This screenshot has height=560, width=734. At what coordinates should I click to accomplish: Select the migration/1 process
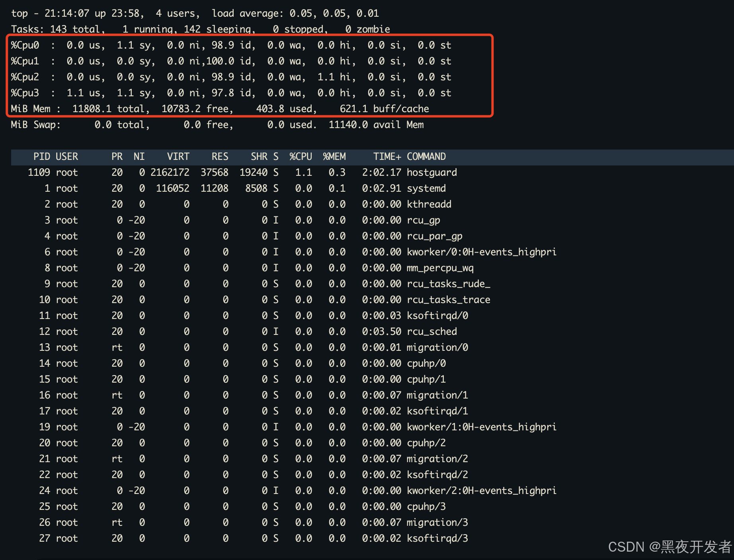pyautogui.click(x=437, y=395)
